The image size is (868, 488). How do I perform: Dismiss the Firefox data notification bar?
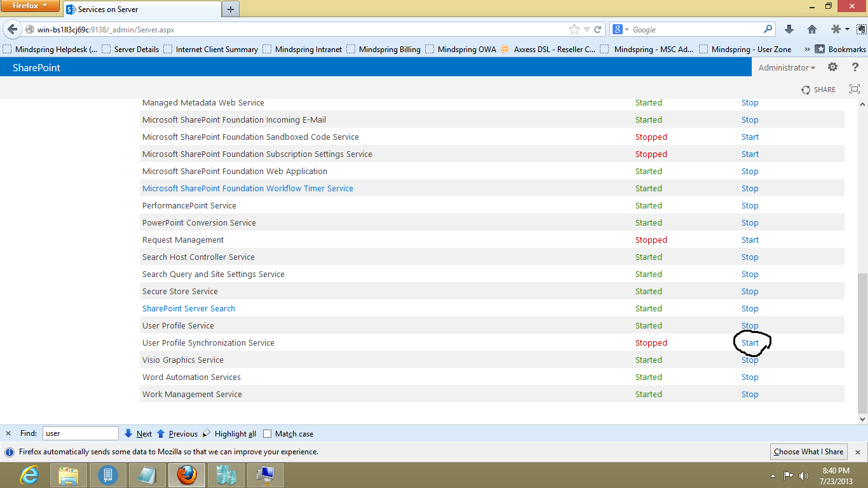pos(857,452)
